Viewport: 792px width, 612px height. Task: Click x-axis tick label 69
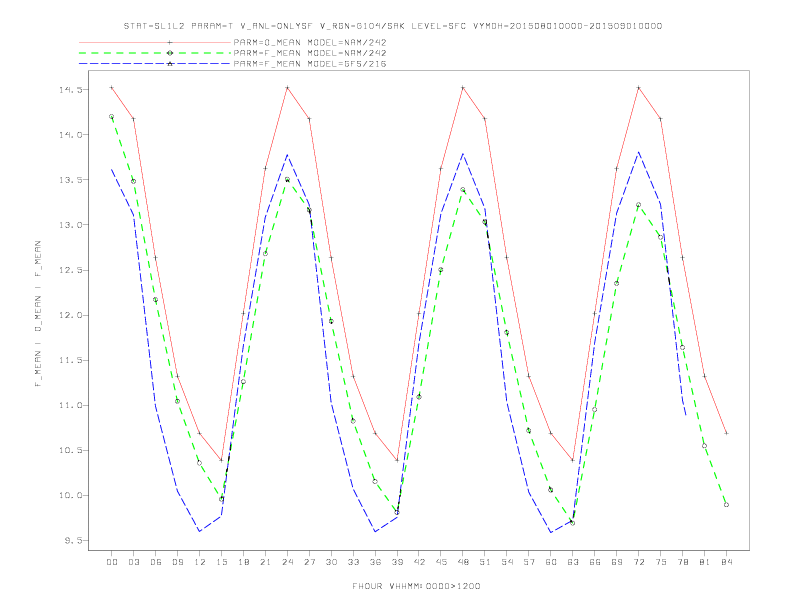617,562
